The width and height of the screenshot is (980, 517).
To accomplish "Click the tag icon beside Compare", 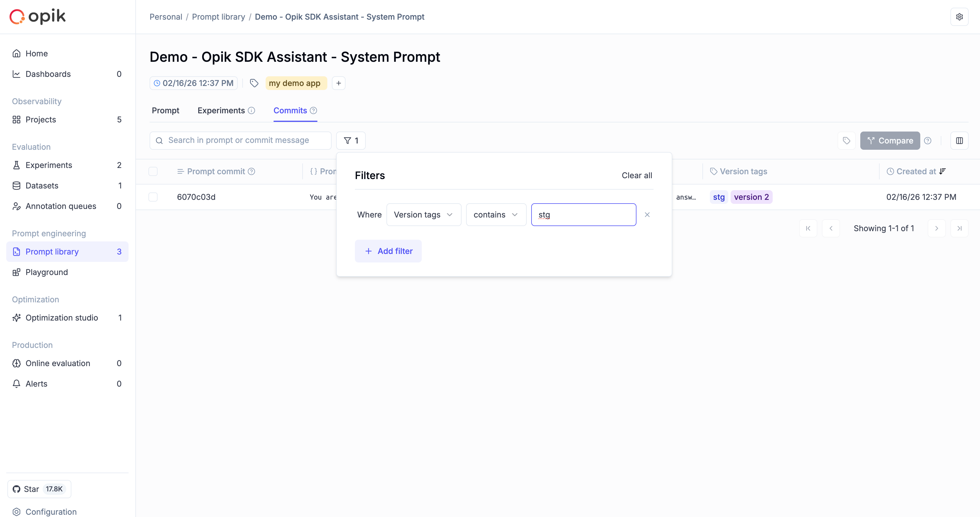I will coord(846,140).
